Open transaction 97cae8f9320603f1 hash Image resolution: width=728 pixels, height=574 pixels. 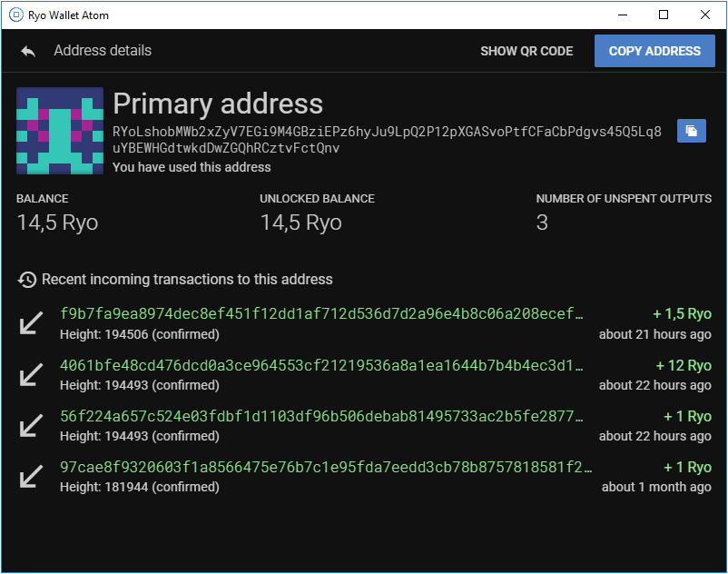326,467
